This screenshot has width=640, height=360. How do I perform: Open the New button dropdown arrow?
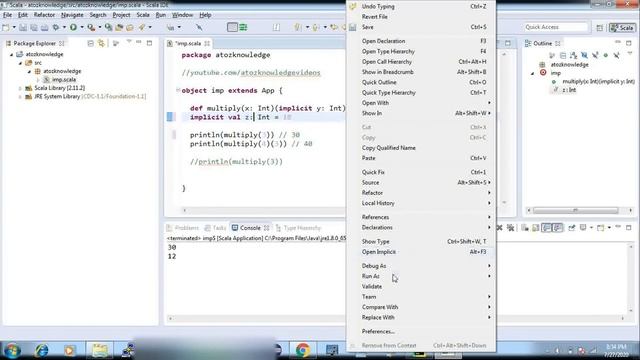pyautogui.click(x=14, y=27)
